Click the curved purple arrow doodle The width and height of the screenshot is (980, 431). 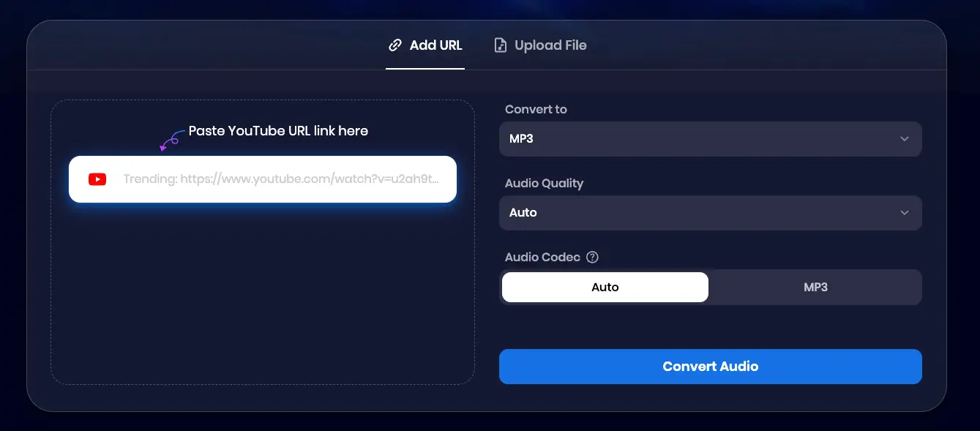(x=171, y=140)
